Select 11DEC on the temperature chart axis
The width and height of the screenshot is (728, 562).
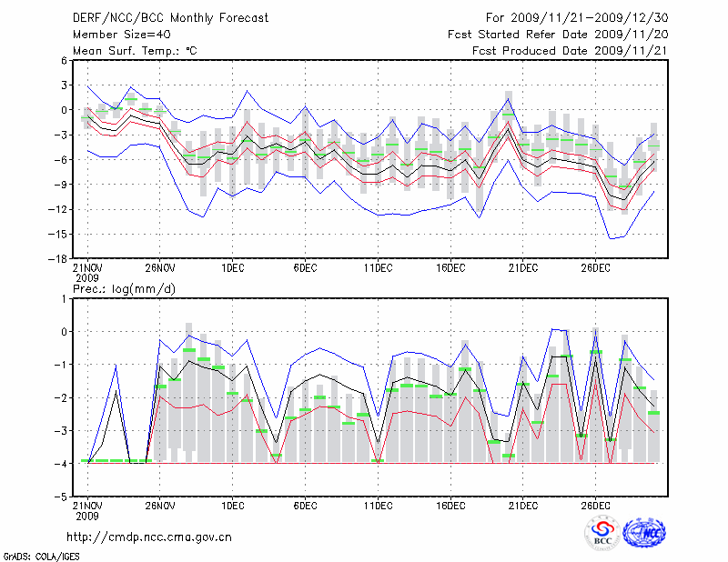click(x=378, y=268)
